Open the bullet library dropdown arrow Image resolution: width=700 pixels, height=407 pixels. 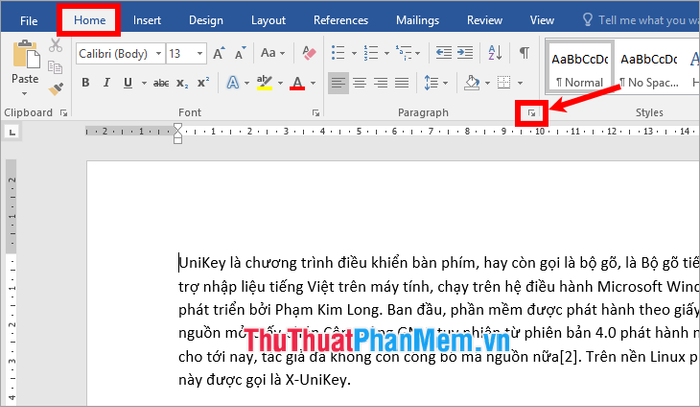click(354, 54)
